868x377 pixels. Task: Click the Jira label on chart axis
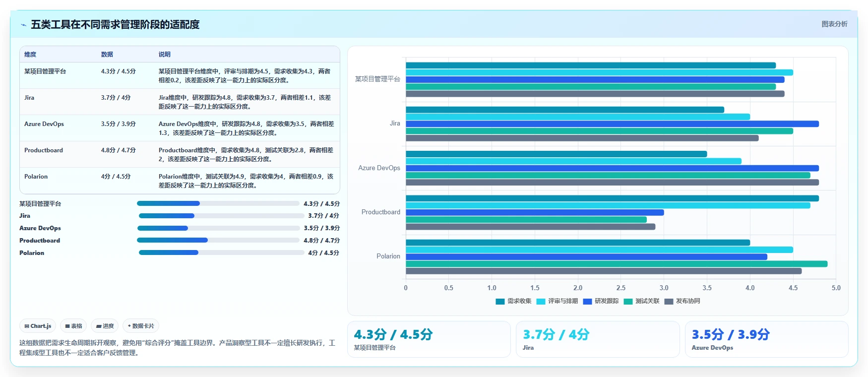(395, 124)
